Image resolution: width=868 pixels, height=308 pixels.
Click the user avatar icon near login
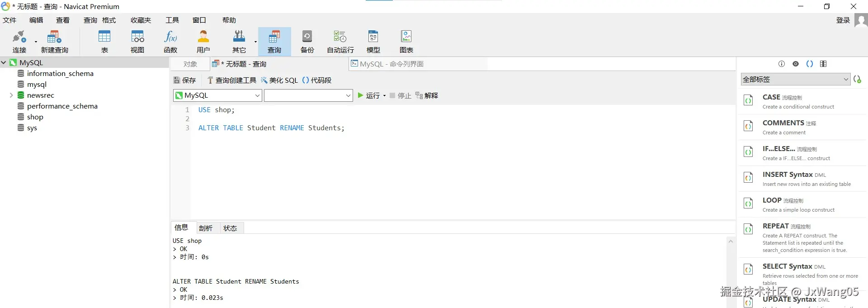(x=861, y=20)
